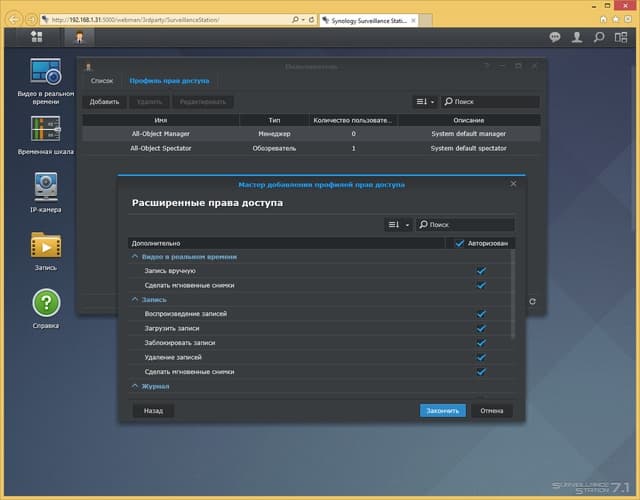Click the Back (Назад) button in the wizard
The height and width of the screenshot is (500, 640).
(x=153, y=411)
